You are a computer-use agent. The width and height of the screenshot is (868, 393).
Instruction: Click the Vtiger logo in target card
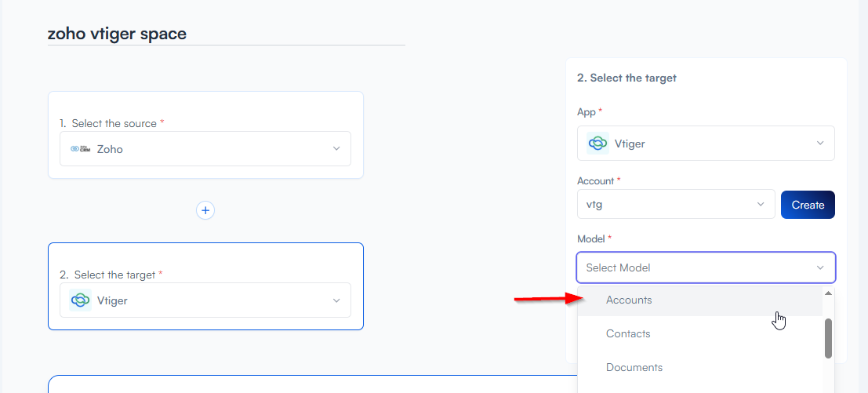point(81,300)
